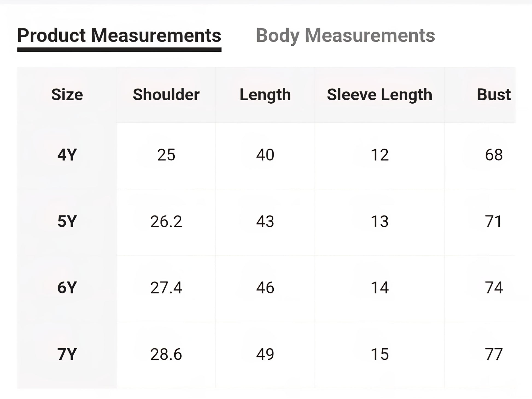This screenshot has height=399, width=532.
Task: Click the Shoulder column header
Action: (166, 95)
